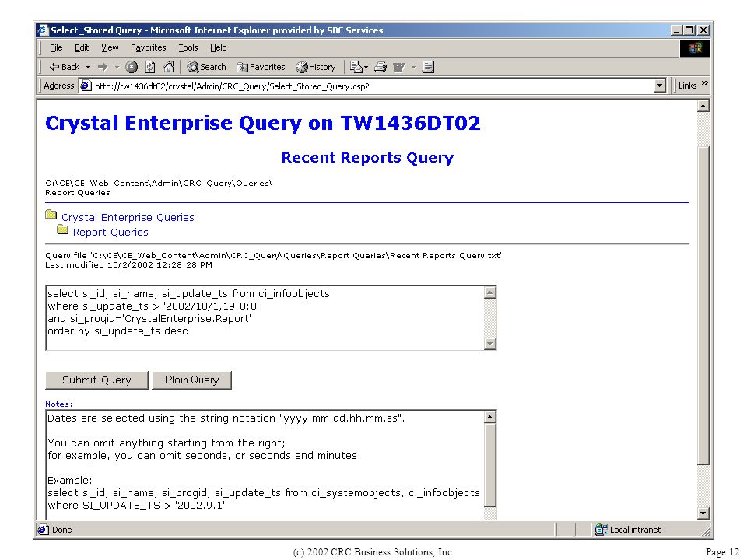Print the page with the Printer icon
Image resolution: width=747 pixels, height=560 pixels.
pos(381,67)
